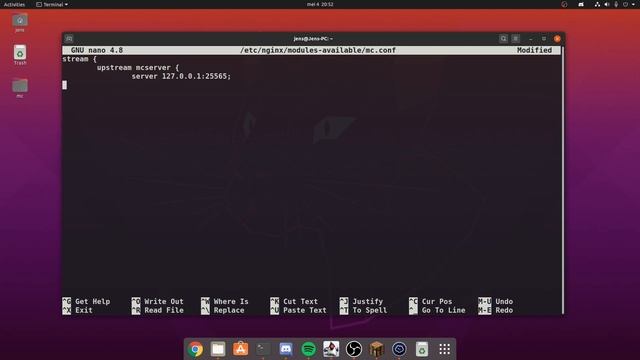The width and height of the screenshot is (640, 360).
Task: Open Google Chrome from the dock
Action: pyautogui.click(x=196, y=349)
